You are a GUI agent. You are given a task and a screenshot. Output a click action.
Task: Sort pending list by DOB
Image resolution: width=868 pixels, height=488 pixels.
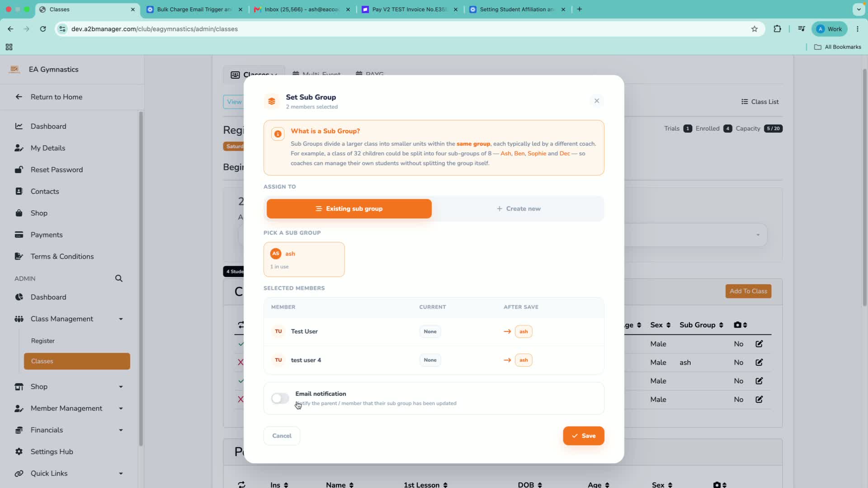click(x=530, y=484)
